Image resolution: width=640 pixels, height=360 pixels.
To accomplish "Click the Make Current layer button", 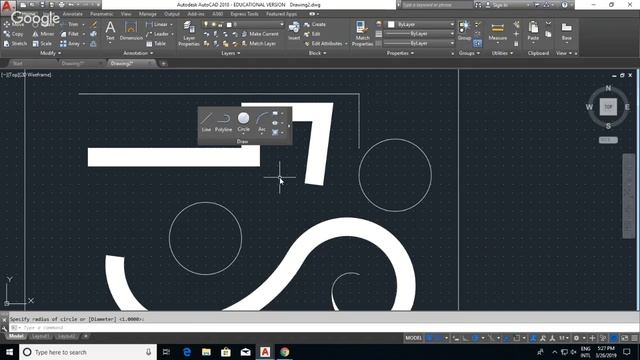I will coord(260,34).
